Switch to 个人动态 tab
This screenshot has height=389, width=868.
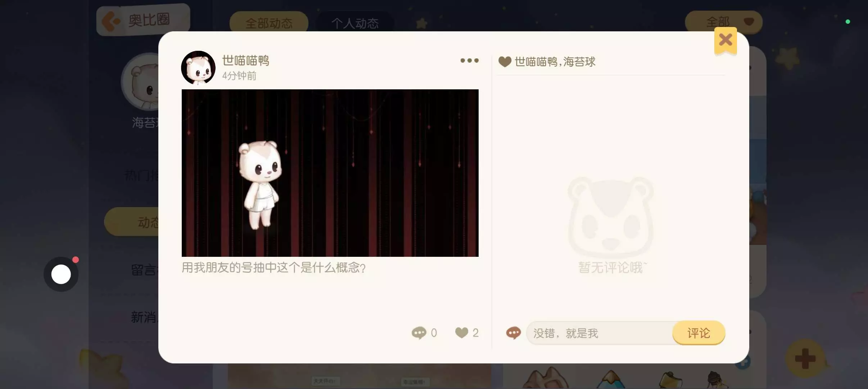pyautogui.click(x=355, y=23)
